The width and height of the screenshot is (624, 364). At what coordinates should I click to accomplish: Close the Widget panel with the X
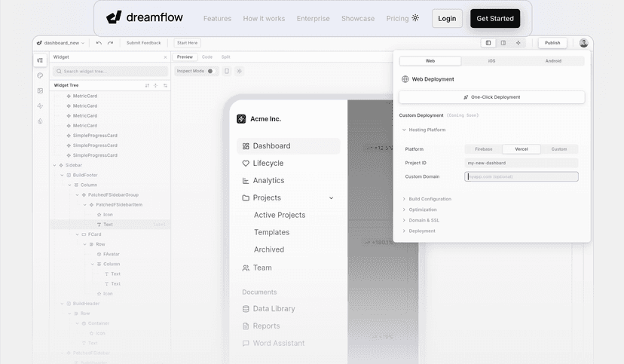coord(166,57)
